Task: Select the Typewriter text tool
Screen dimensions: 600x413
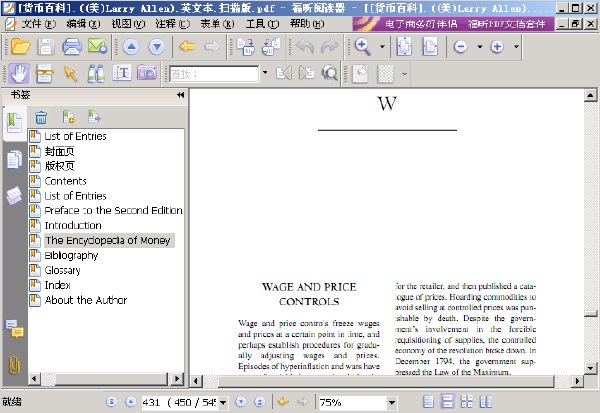Action: pos(122,72)
